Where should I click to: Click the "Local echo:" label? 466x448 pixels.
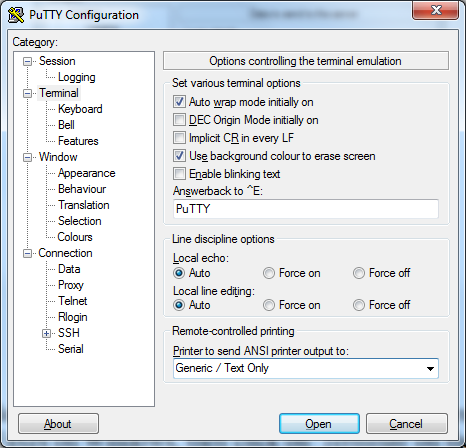coord(201,258)
